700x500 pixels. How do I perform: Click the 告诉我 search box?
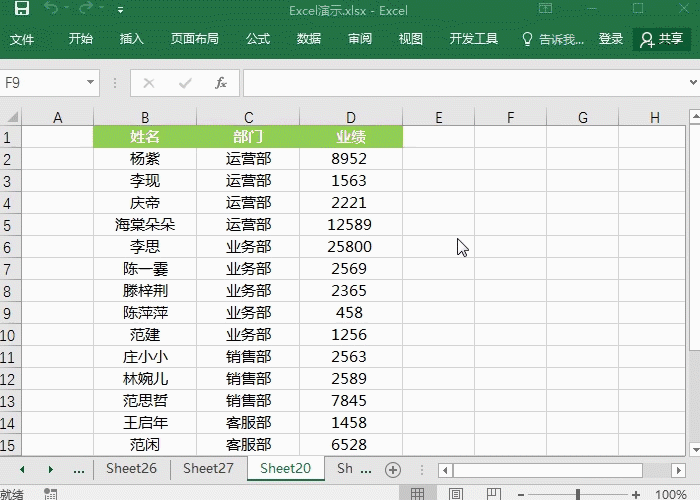point(554,39)
